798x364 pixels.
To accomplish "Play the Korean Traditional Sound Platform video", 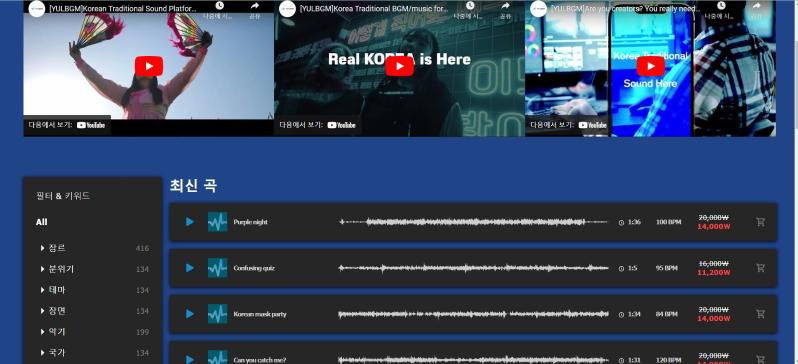I will (149, 66).
